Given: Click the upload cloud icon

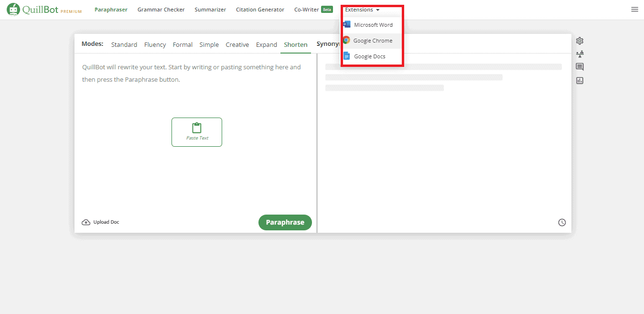Looking at the screenshot, I should click(x=86, y=222).
